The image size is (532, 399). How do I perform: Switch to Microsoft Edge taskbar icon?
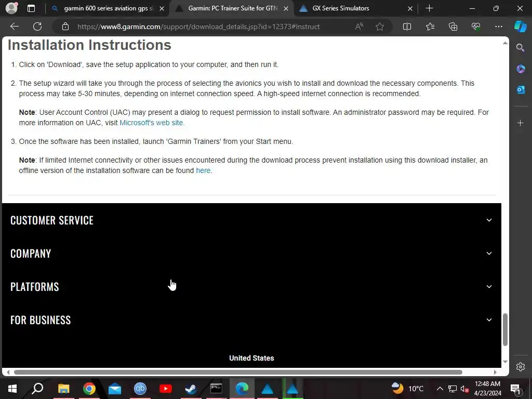(242, 389)
